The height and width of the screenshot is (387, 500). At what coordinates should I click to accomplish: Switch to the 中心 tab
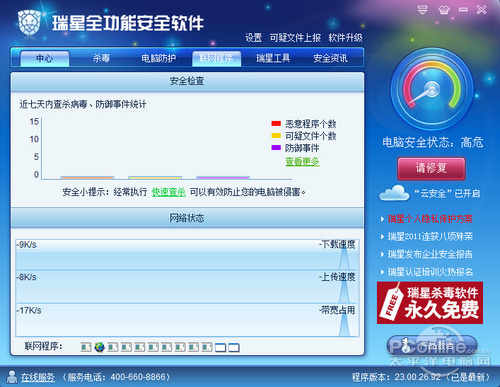44,59
